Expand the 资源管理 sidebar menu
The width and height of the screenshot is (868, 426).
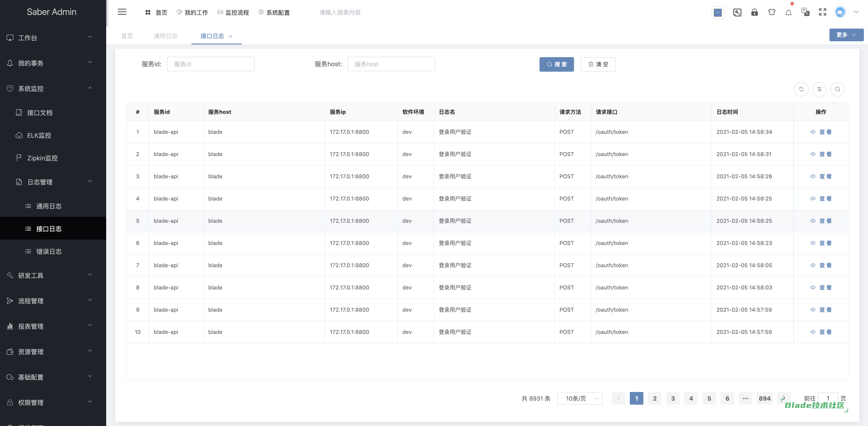(x=53, y=352)
